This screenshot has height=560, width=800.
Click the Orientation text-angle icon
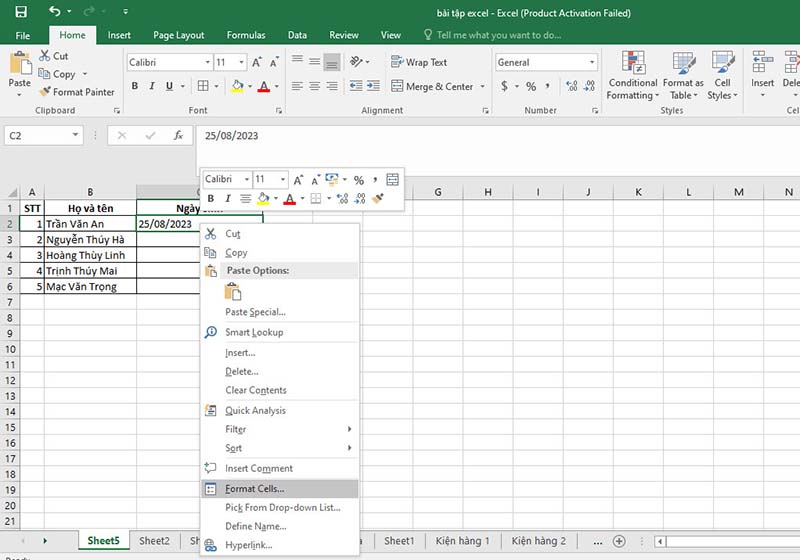click(x=357, y=62)
